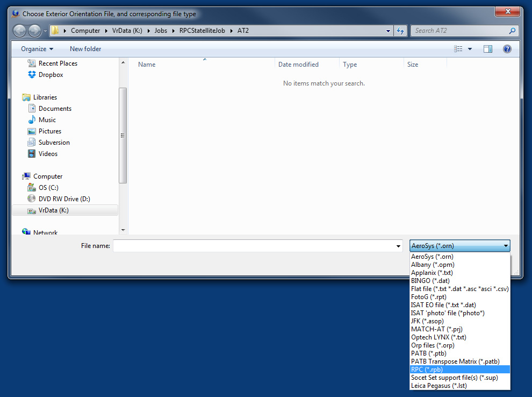Choose AeroSys (*.orn) from the list

(x=460, y=257)
